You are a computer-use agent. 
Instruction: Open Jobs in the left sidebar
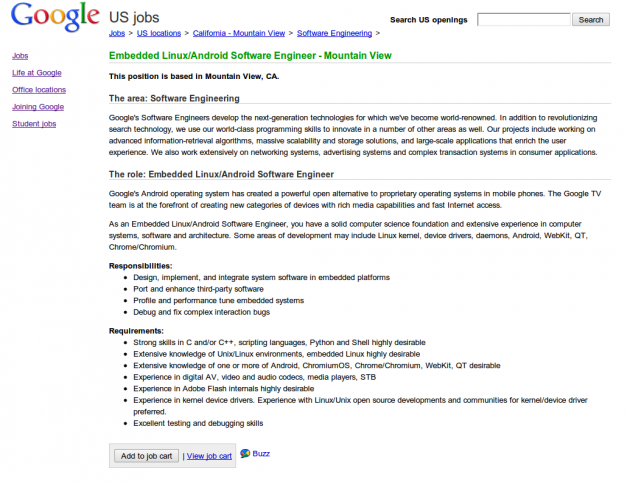[x=20, y=56]
